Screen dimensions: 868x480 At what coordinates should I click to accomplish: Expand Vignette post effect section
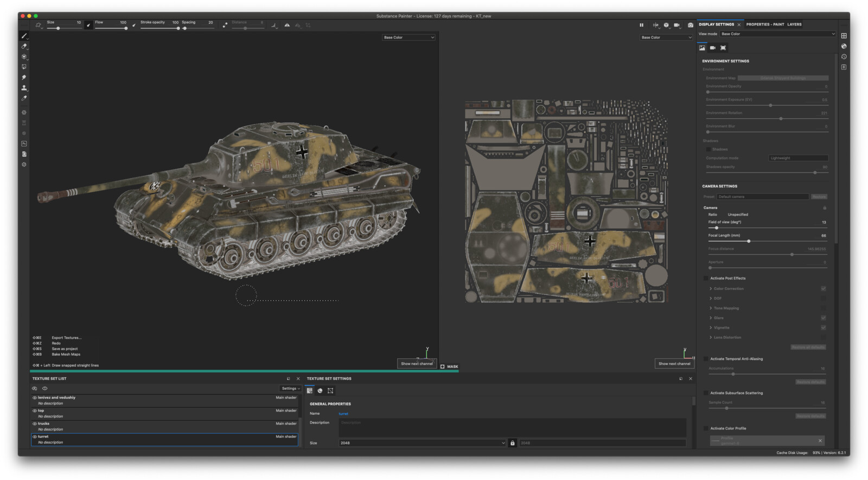point(711,328)
